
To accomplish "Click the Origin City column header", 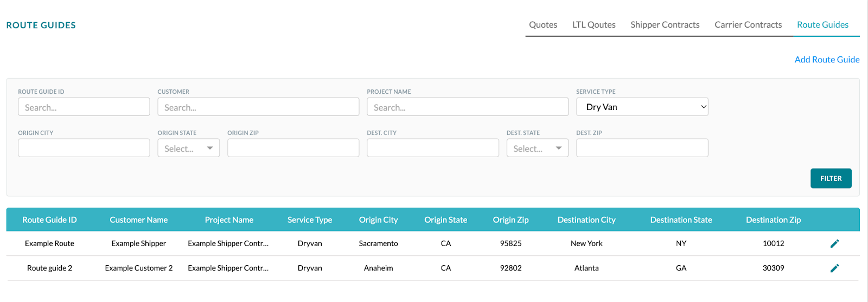I will click(x=379, y=220).
